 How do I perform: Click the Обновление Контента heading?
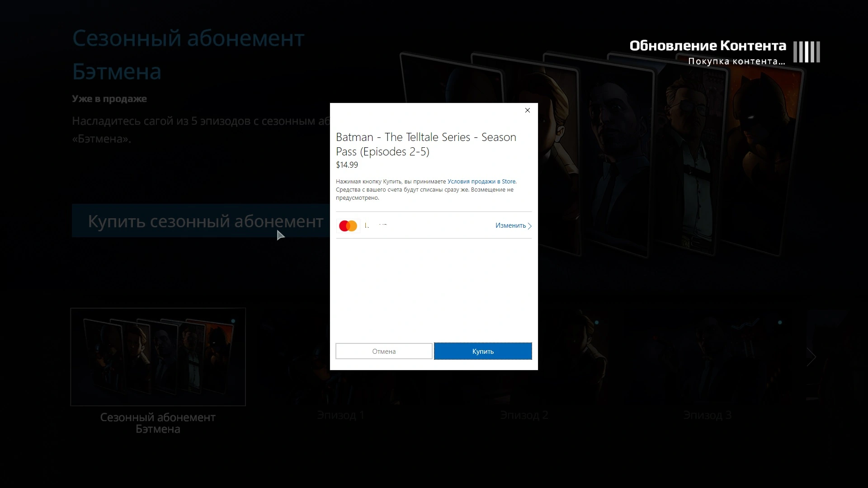708,46
